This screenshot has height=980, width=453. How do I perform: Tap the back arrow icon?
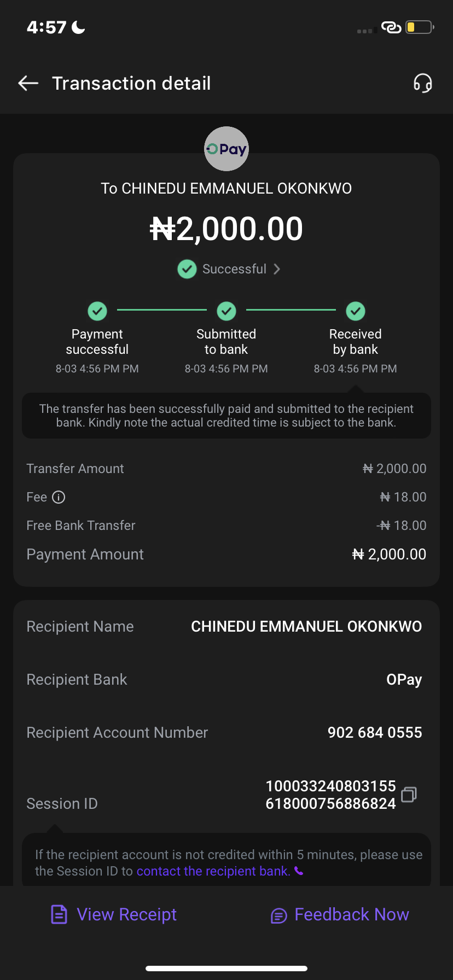point(28,83)
